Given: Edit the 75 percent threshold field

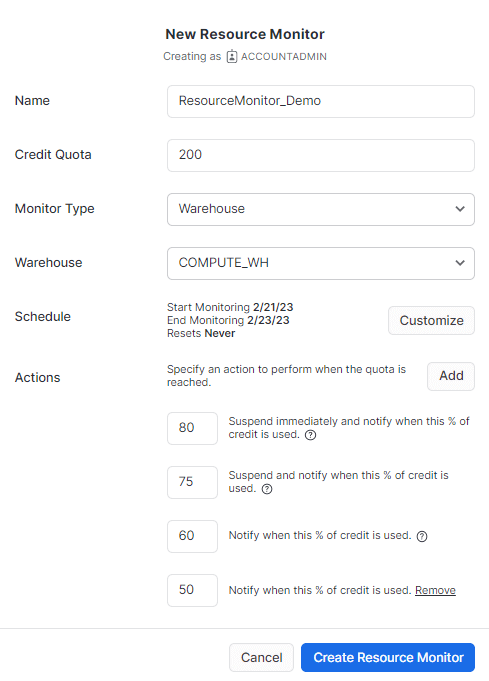Looking at the screenshot, I should (x=192, y=482).
